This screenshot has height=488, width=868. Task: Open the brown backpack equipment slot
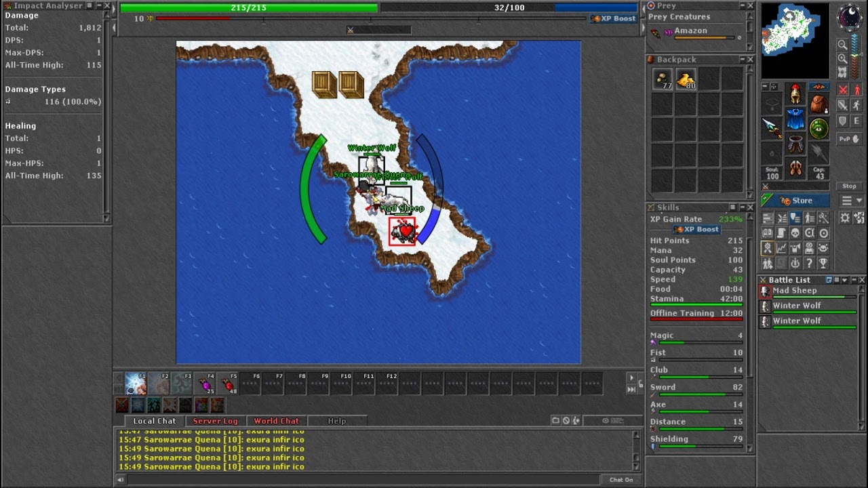pos(819,104)
